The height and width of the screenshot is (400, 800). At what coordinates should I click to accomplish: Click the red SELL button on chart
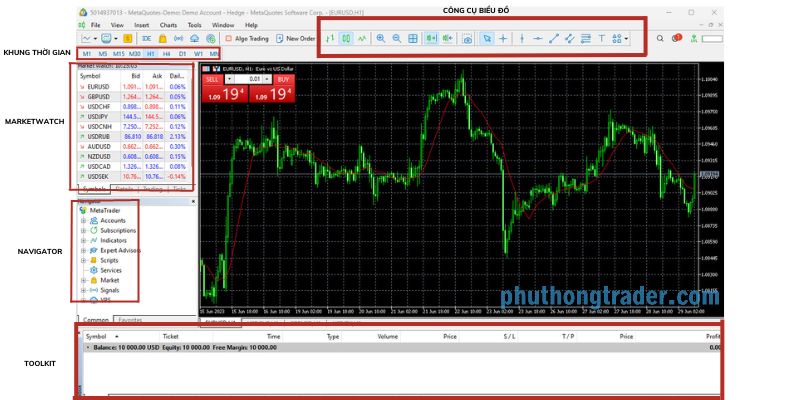212,79
